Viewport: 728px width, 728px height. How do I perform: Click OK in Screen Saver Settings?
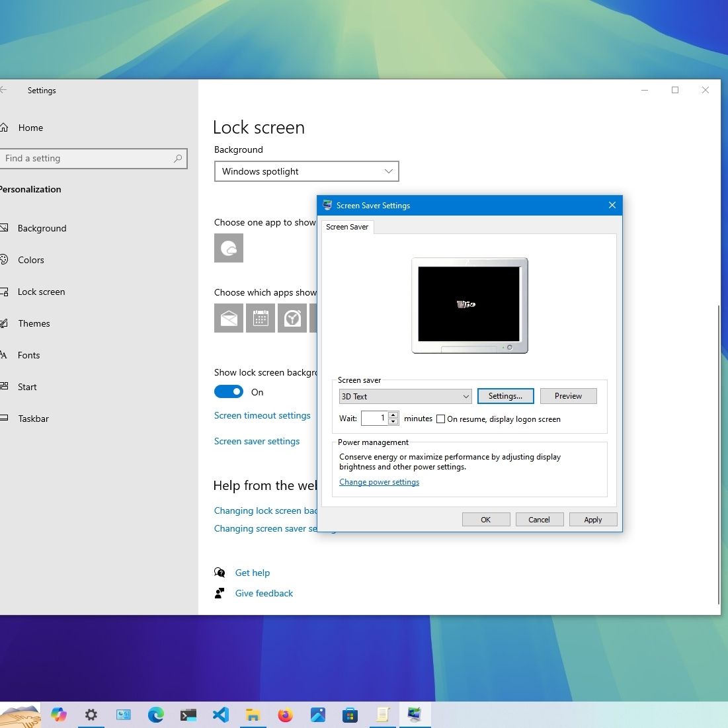click(x=485, y=520)
